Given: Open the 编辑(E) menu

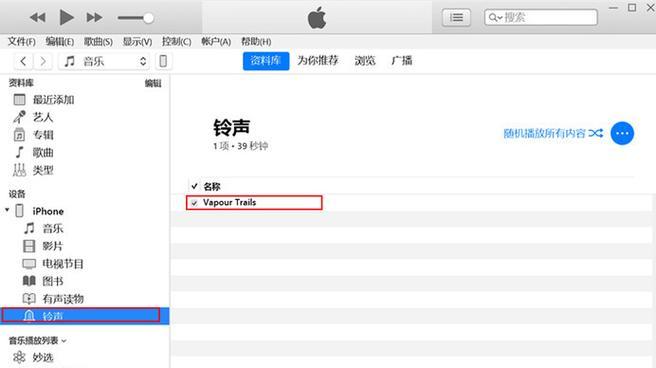Looking at the screenshot, I should (x=59, y=41).
